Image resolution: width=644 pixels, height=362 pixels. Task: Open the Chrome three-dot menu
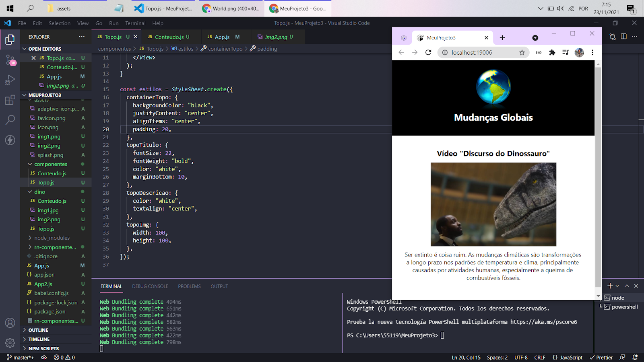pyautogui.click(x=592, y=52)
